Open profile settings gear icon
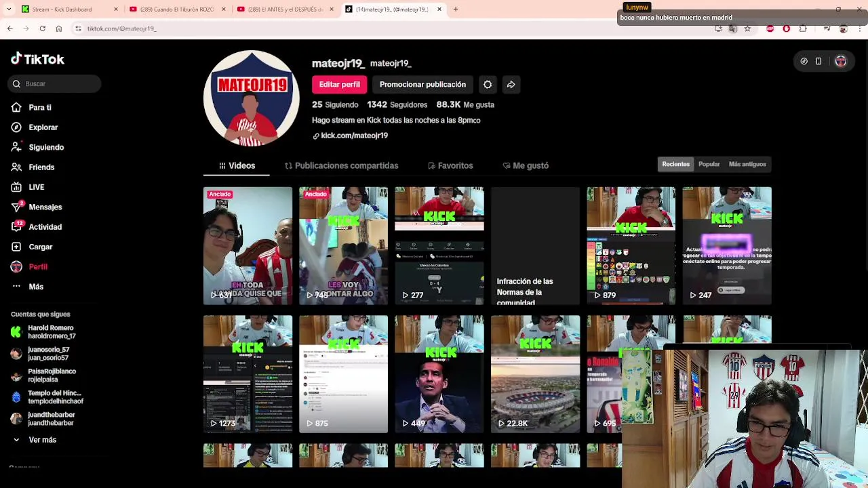 click(488, 85)
